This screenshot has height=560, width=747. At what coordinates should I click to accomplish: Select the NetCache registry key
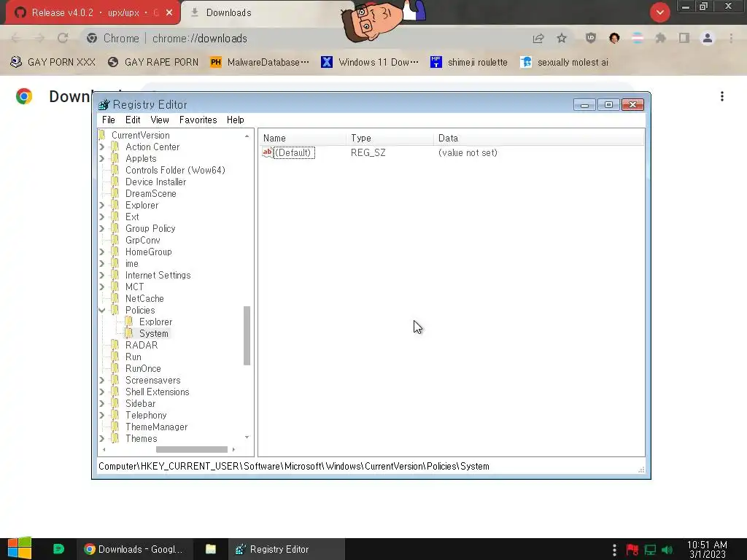pos(144,298)
